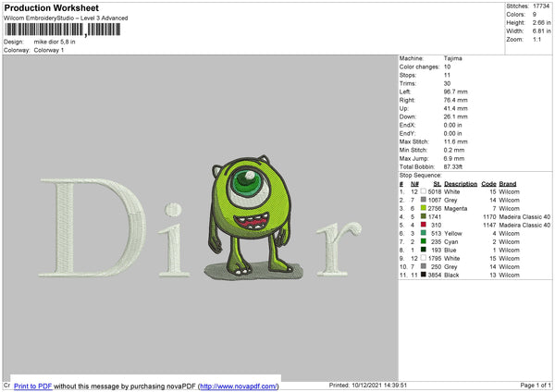Select the White swatch in stop row 1
The height and width of the screenshot is (392, 555).
click(424, 191)
